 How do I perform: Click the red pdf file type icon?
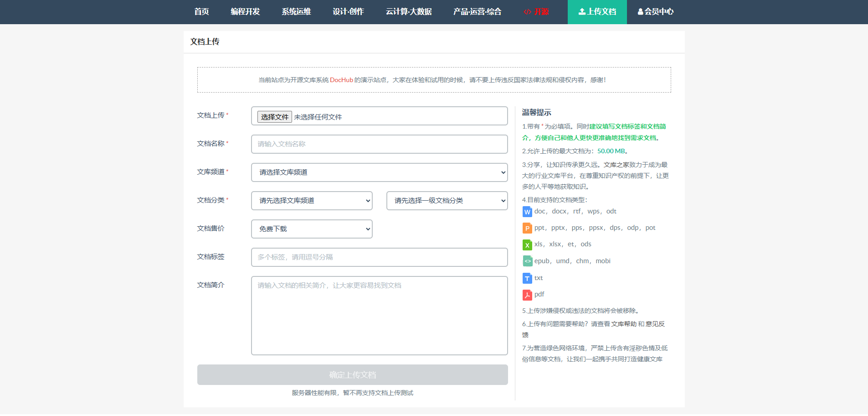527,295
